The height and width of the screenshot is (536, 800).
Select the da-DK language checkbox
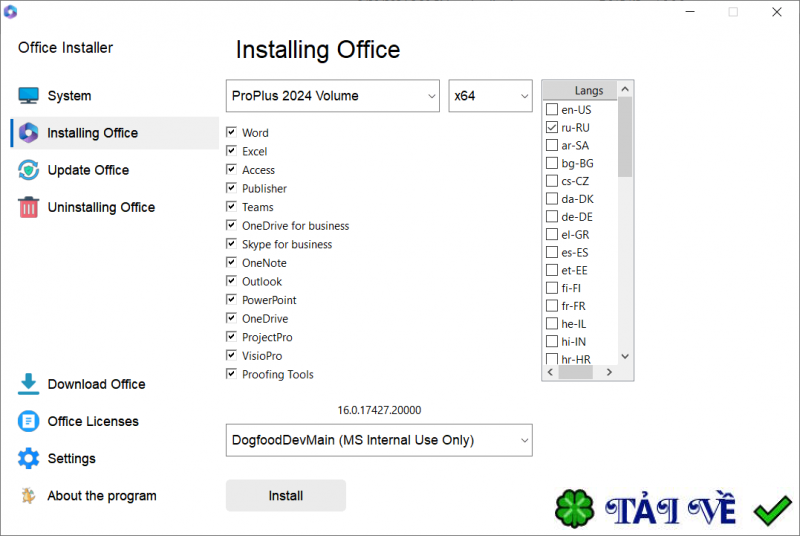552,198
